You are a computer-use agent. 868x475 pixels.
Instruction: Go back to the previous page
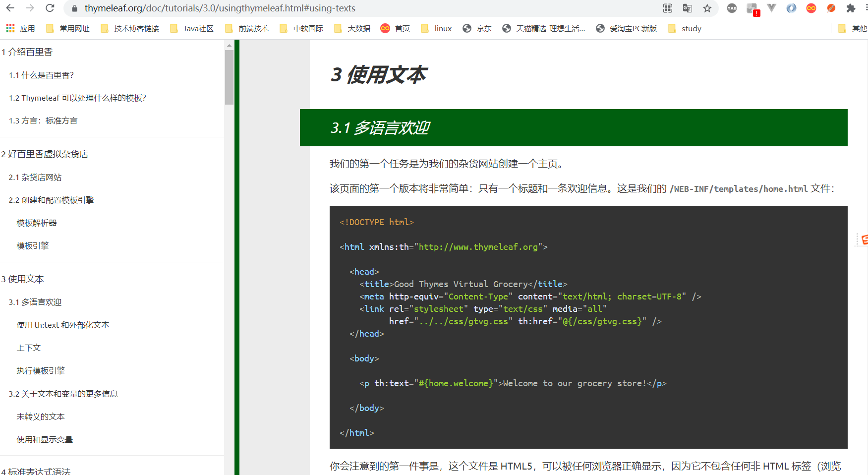pos(10,8)
